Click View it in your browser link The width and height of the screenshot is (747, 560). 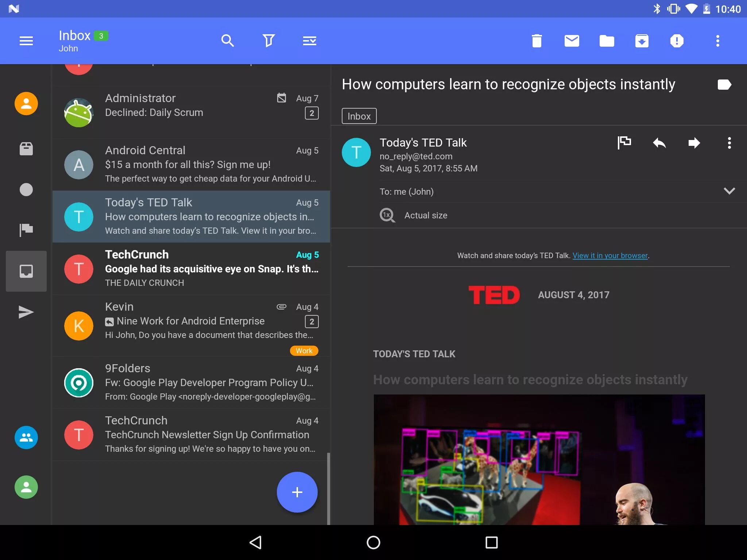(x=610, y=256)
